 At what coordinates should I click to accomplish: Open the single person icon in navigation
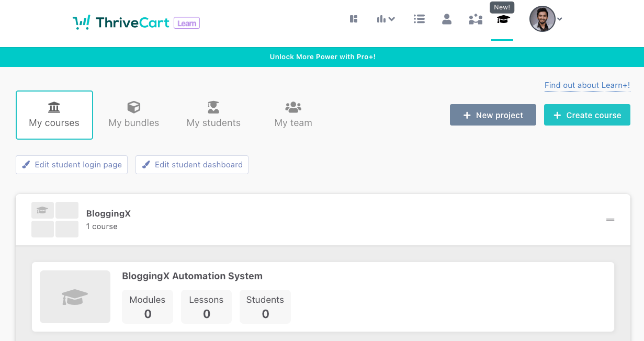[x=447, y=19]
